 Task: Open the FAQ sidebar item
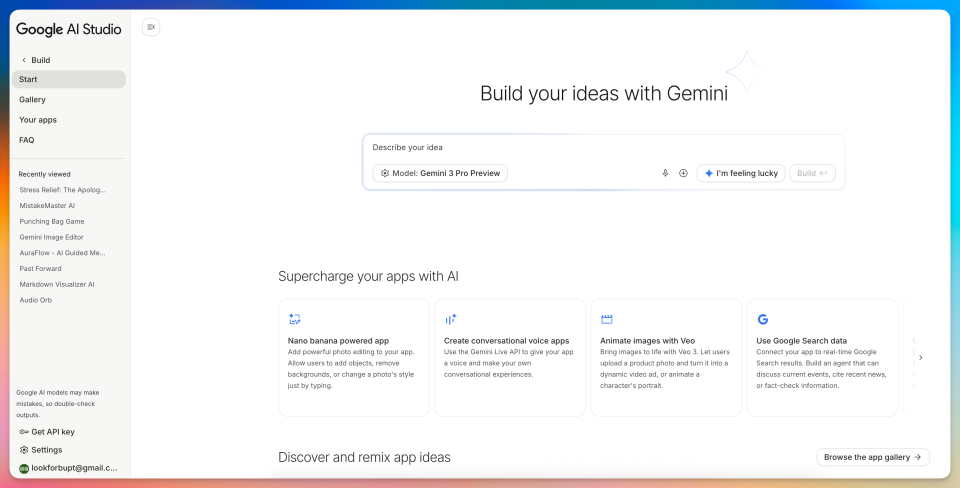click(x=27, y=140)
